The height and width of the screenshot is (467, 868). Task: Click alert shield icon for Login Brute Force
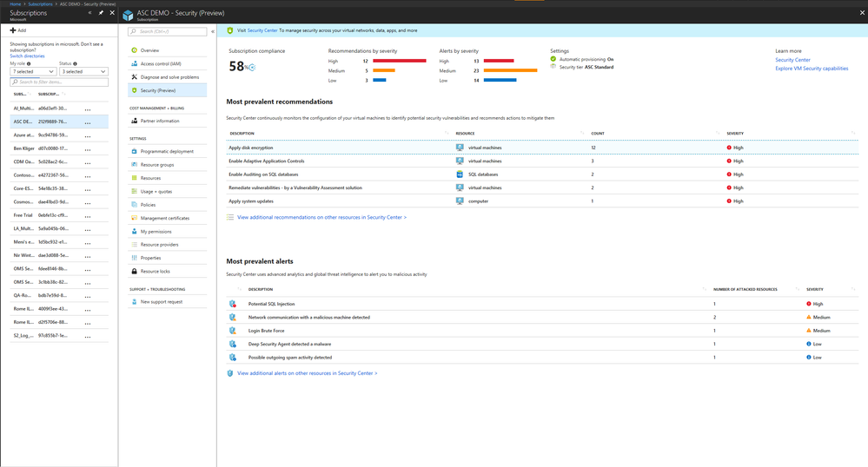pyautogui.click(x=233, y=331)
